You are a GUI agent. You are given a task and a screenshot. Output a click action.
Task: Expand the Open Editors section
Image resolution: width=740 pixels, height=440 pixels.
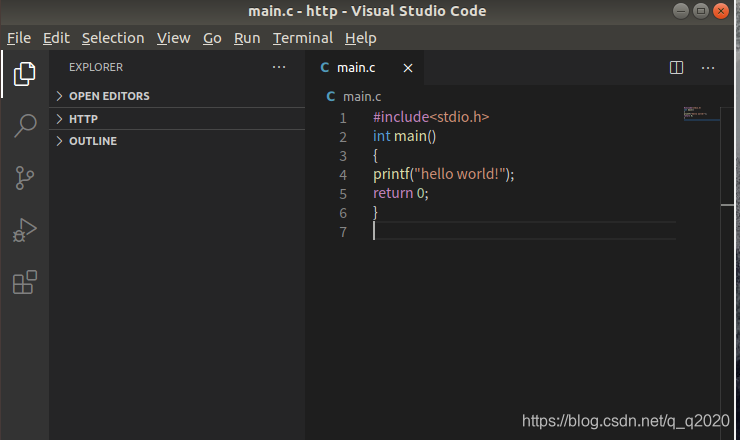click(177, 96)
